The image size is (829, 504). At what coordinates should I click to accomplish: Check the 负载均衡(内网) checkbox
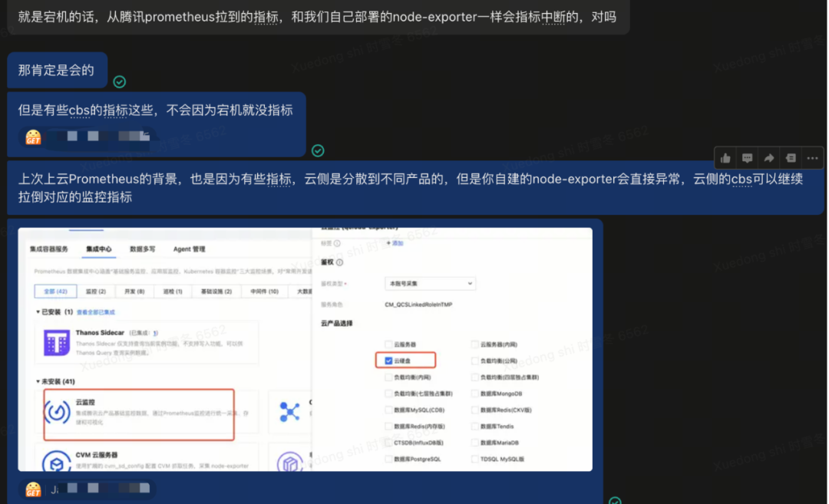tap(388, 377)
